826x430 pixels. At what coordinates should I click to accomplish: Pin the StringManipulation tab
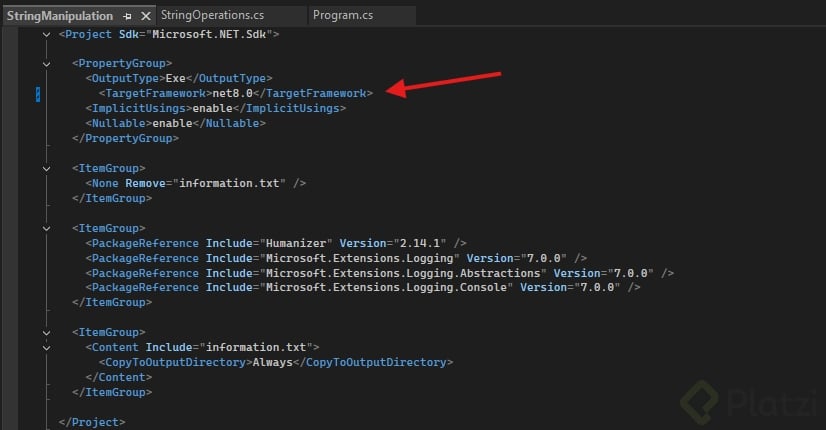[127, 17]
